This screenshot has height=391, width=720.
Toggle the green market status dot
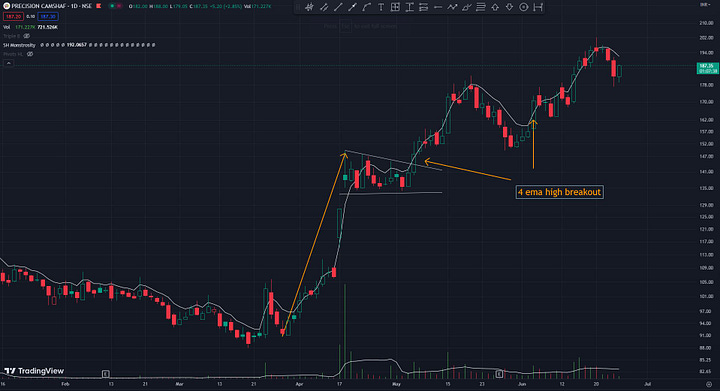point(112,6)
